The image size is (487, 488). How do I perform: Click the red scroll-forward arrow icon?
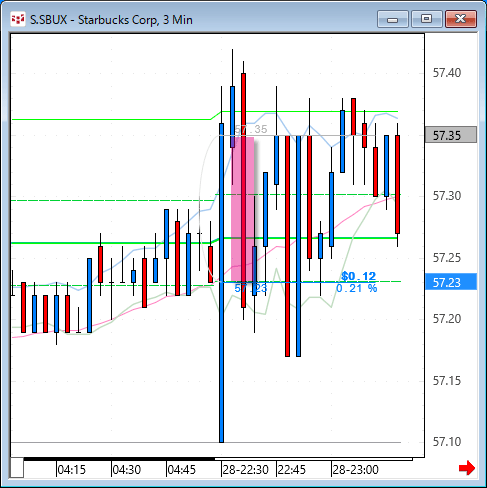click(x=467, y=468)
